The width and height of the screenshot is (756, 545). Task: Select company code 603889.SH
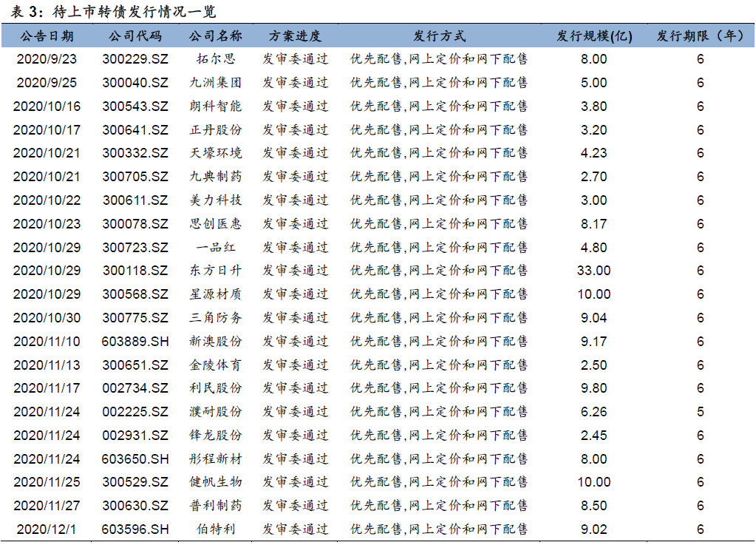135,342
